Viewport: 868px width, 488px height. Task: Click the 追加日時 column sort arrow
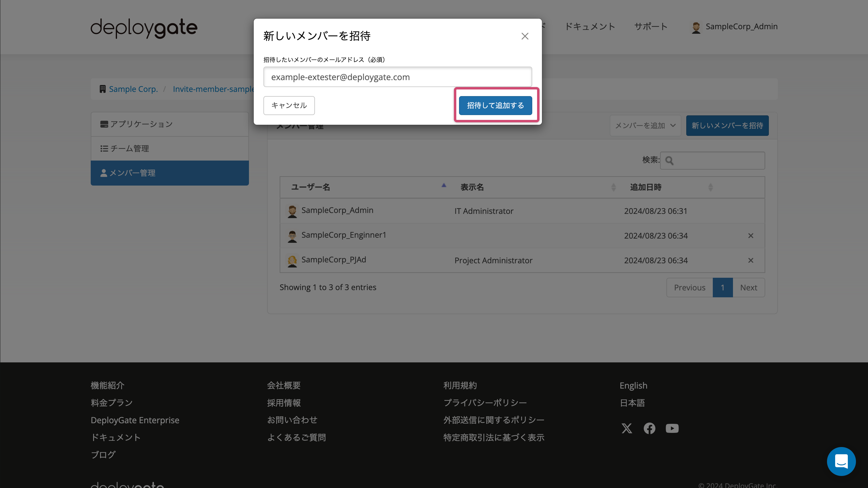tap(711, 188)
